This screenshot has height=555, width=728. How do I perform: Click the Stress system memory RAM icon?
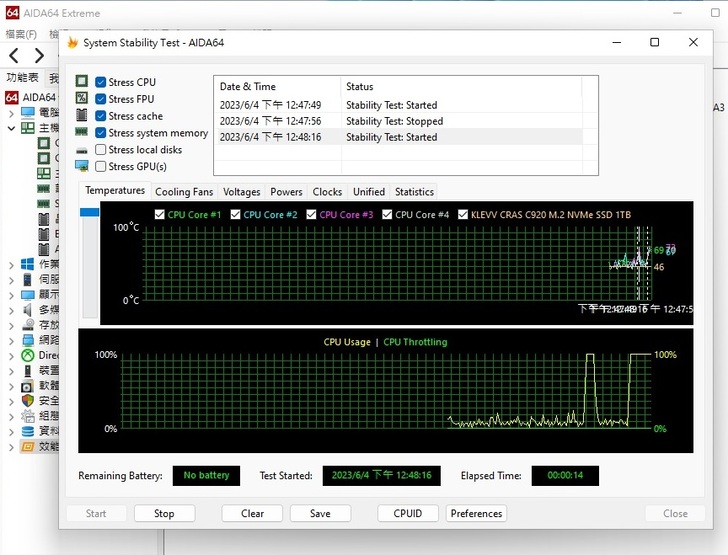pyautogui.click(x=82, y=133)
